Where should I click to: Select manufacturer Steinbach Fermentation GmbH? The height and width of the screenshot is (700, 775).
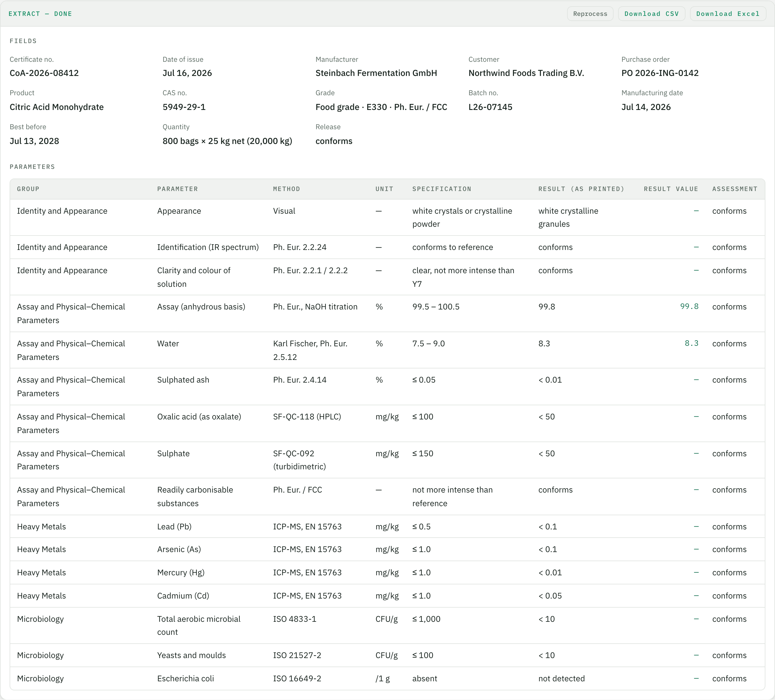(376, 73)
